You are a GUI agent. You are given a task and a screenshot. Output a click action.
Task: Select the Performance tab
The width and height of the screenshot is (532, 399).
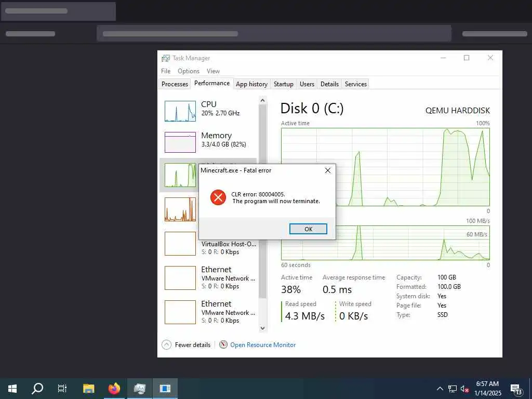(x=212, y=83)
